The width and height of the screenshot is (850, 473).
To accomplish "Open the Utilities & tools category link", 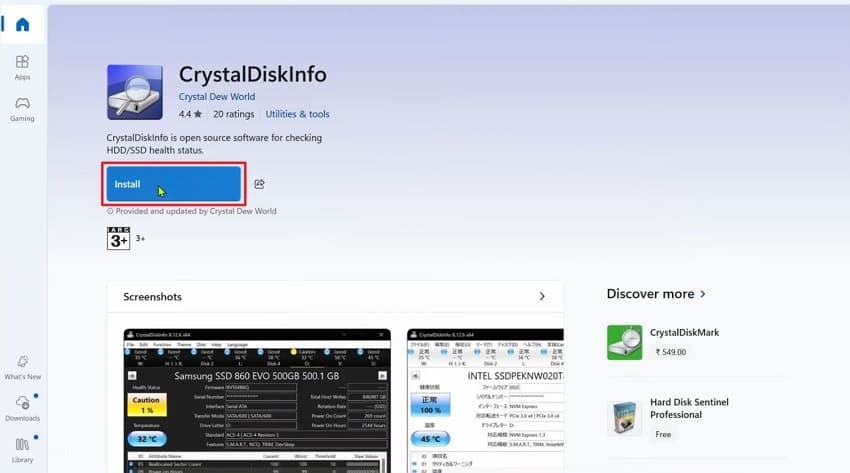I will 297,114.
